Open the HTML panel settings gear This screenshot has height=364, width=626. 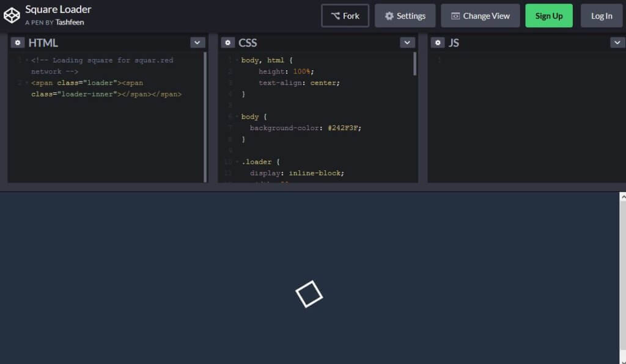[18, 42]
